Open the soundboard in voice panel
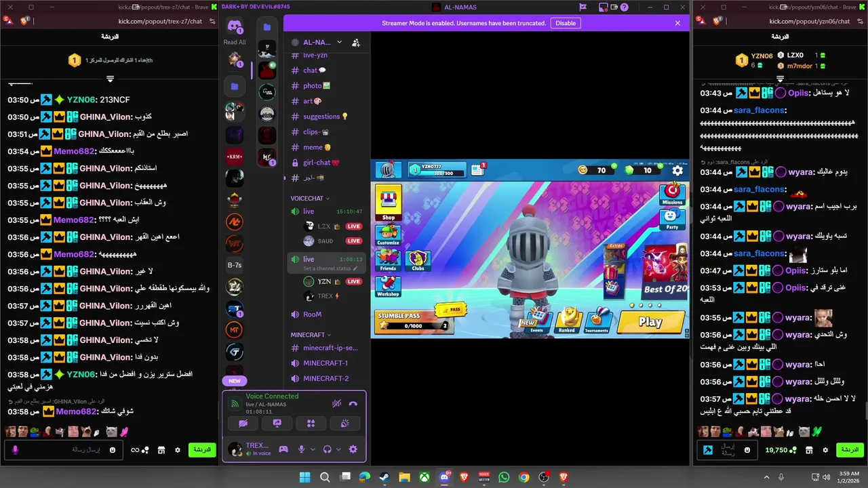Viewport: 868px width, 488px height. 344,423
